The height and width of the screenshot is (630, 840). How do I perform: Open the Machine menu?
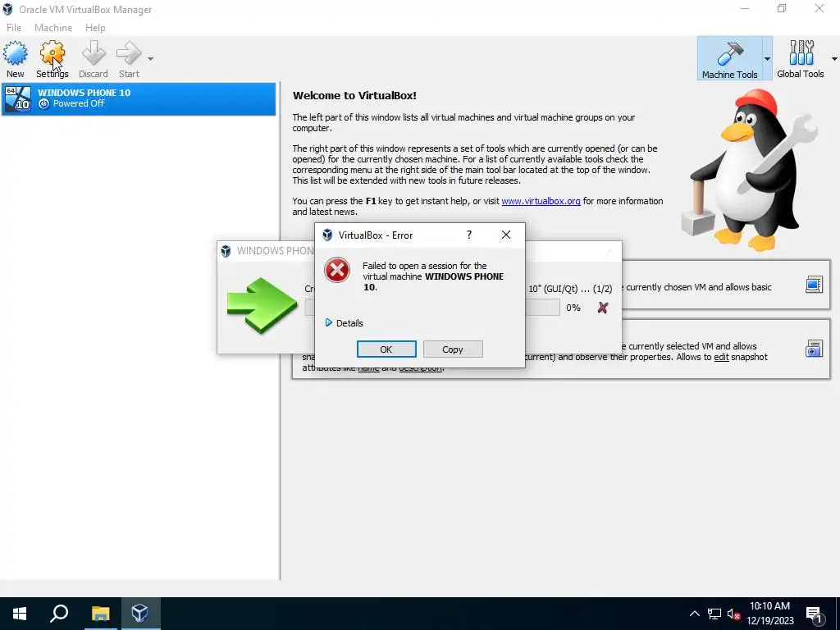[53, 27]
